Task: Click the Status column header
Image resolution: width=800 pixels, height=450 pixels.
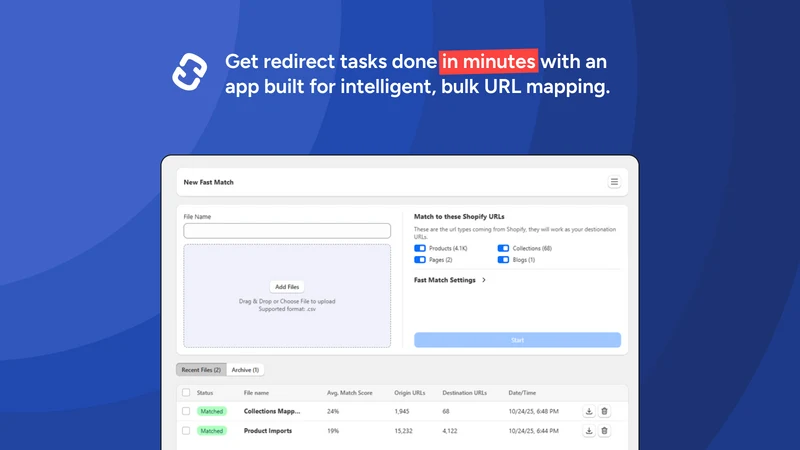Action: (x=205, y=393)
